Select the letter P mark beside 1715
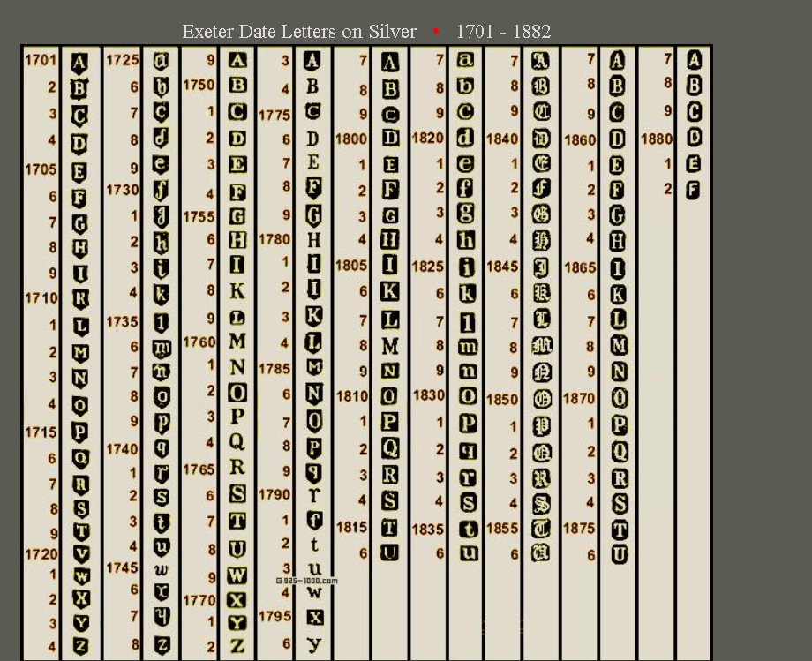This screenshot has width=812, height=661. coord(79,432)
